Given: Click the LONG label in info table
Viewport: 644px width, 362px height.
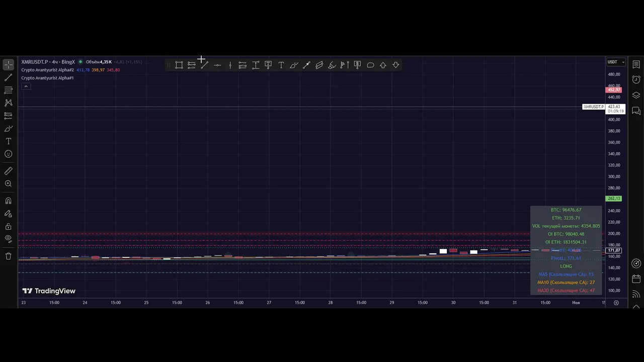Looking at the screenshot, I should pyautogui.click(x=566, y=266).
